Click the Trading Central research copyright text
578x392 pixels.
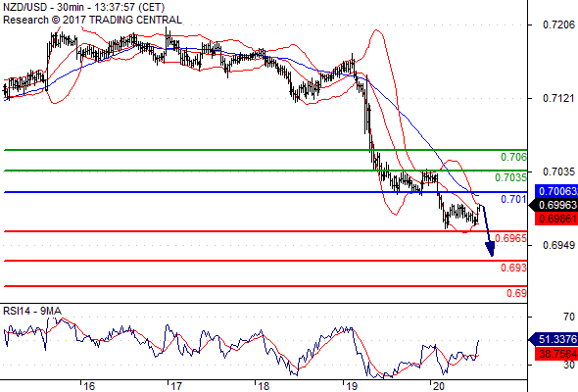(92, 20)
